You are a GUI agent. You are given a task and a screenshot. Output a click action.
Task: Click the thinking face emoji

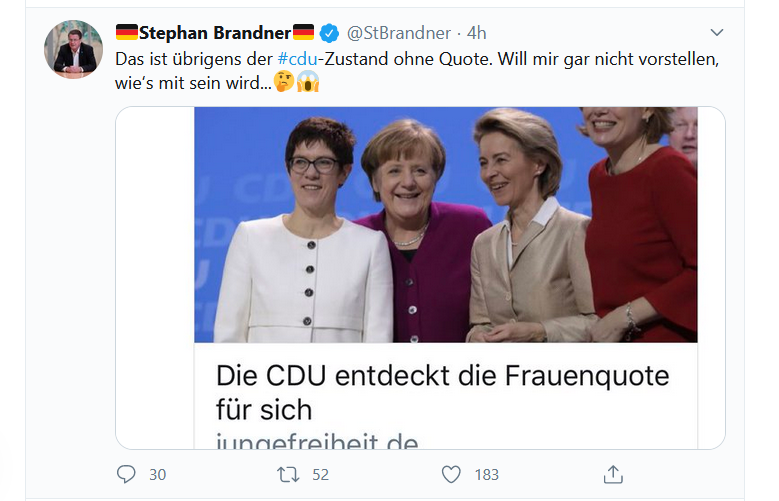pyautogui.click(x=286, y=83)
